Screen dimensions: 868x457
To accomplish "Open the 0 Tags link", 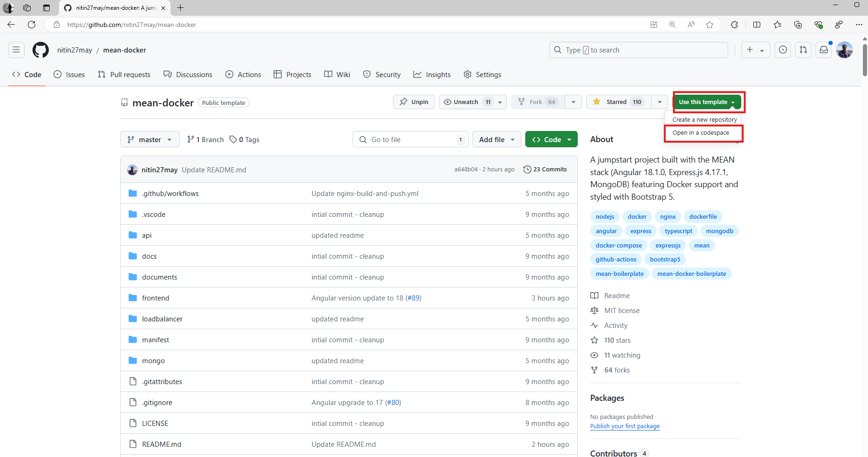I will click(245, 139).
